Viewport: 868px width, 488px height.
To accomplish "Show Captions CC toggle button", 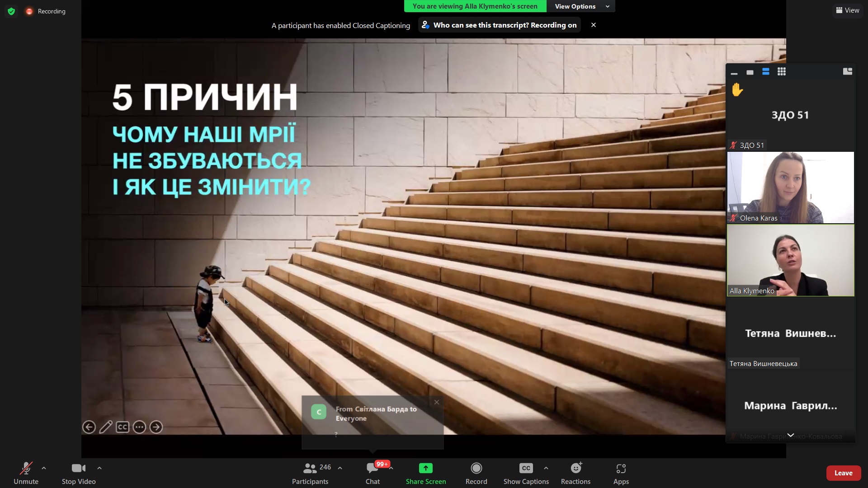I will (526, 469).
